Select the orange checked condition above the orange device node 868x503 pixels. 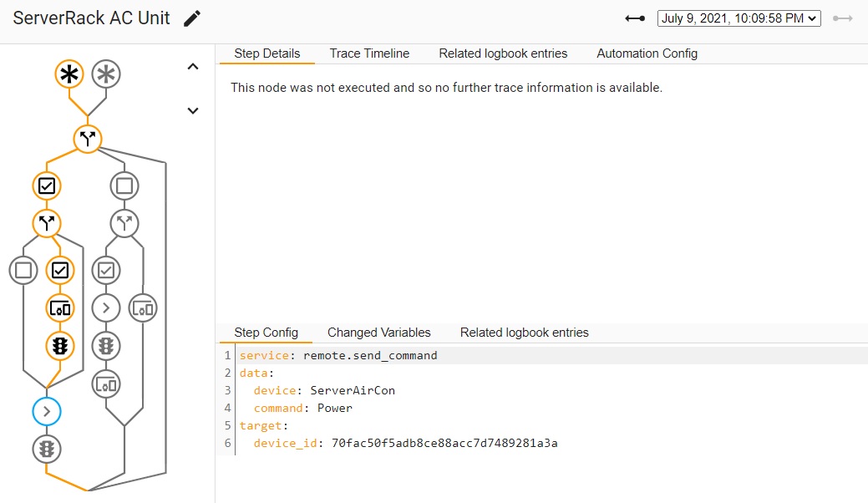pyautogui.click(x=60, y=270)
